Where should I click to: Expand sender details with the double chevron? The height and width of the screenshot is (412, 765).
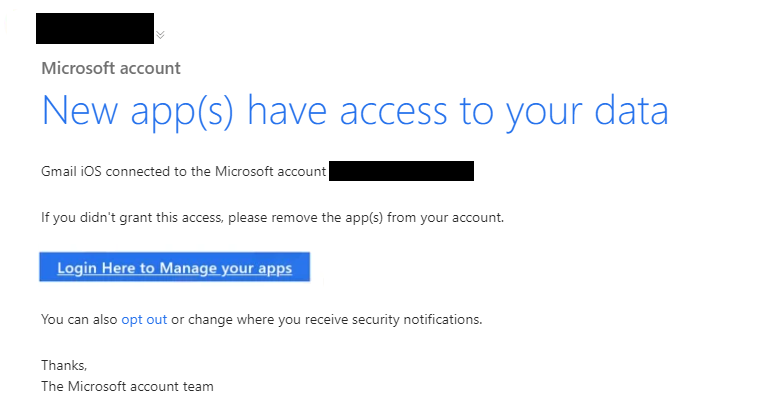click(x=160, y=35)
